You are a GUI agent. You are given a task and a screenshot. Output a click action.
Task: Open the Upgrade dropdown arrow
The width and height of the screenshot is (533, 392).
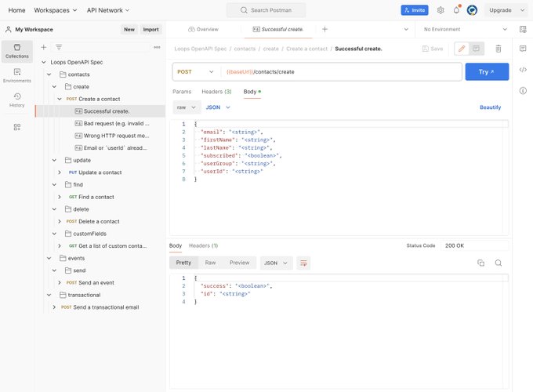[523, 10]
